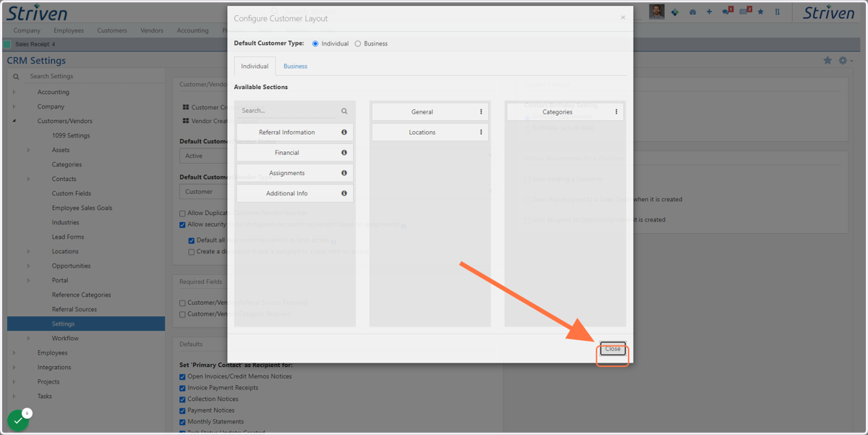Image resolution: width=868 pixels, height=435 pixels.
Task: Select the Referral Information section card
Action: click(x=295, y=132)
